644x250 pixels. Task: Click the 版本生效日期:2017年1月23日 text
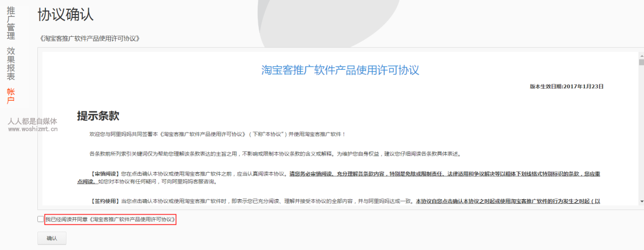click(567, 87)
